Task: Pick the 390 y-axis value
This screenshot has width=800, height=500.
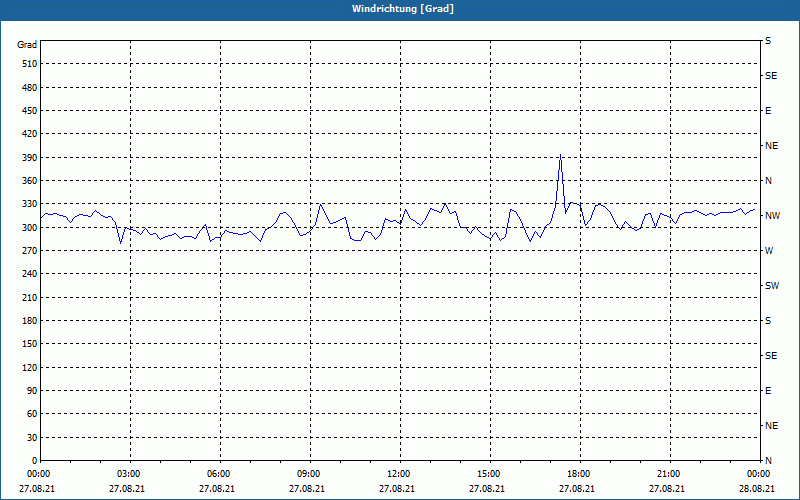Action: (x=30, y=158)
